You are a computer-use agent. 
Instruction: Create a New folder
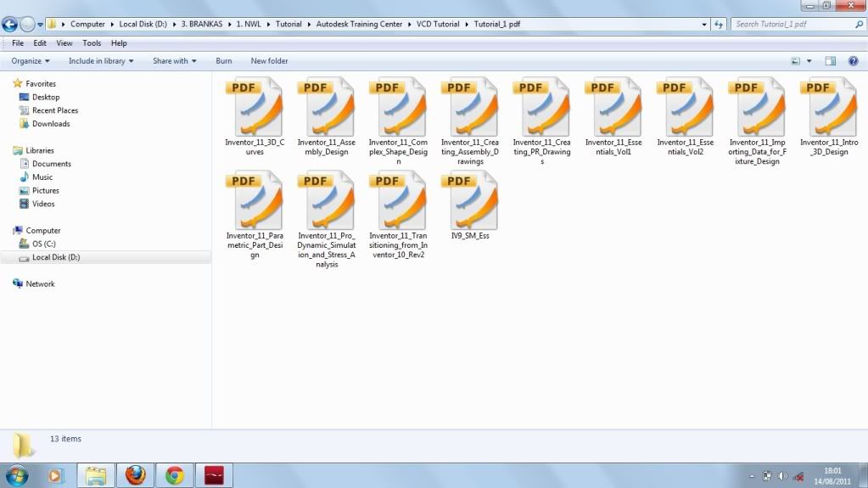click(x=269, y=61)
